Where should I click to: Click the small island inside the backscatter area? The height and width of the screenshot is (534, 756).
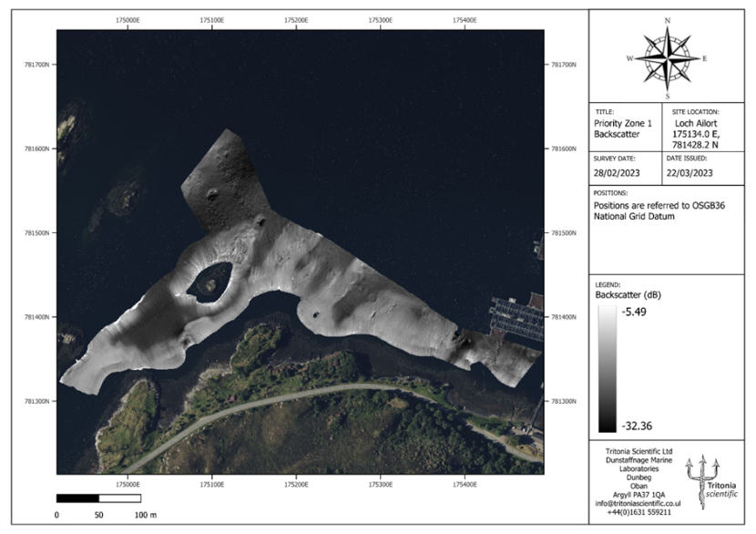pos(209,283)
